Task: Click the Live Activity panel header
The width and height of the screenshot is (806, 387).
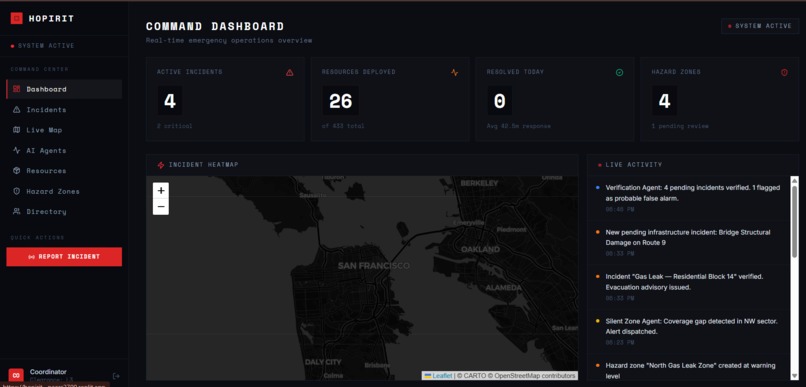Action: [x=693, y=165]
